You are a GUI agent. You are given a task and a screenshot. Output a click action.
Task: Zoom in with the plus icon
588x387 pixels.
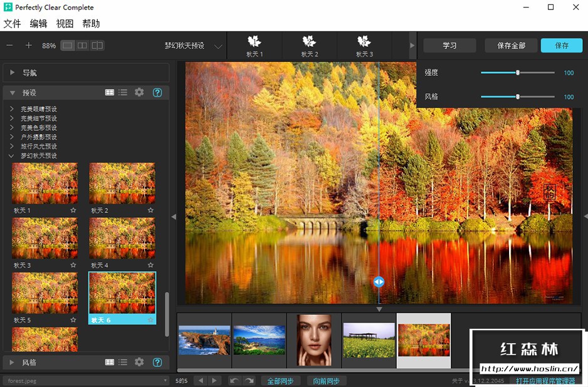click(x=28, y=45)
